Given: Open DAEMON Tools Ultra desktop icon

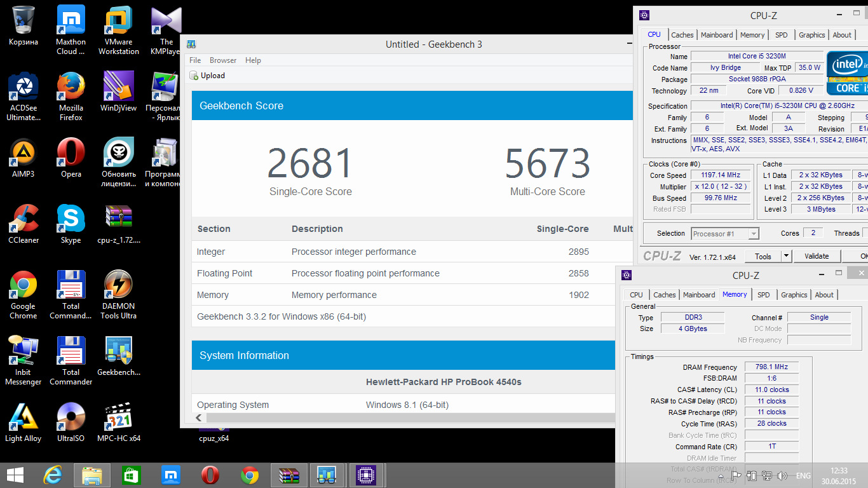Looking at the screenshot, I should 118,295.
